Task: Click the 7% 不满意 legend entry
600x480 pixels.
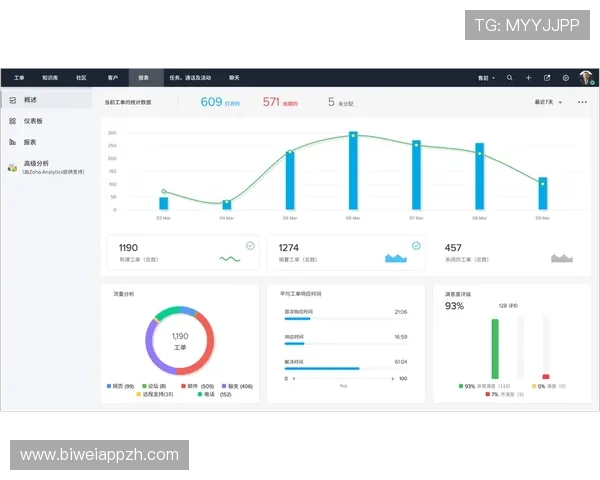Action: (504, 394)
